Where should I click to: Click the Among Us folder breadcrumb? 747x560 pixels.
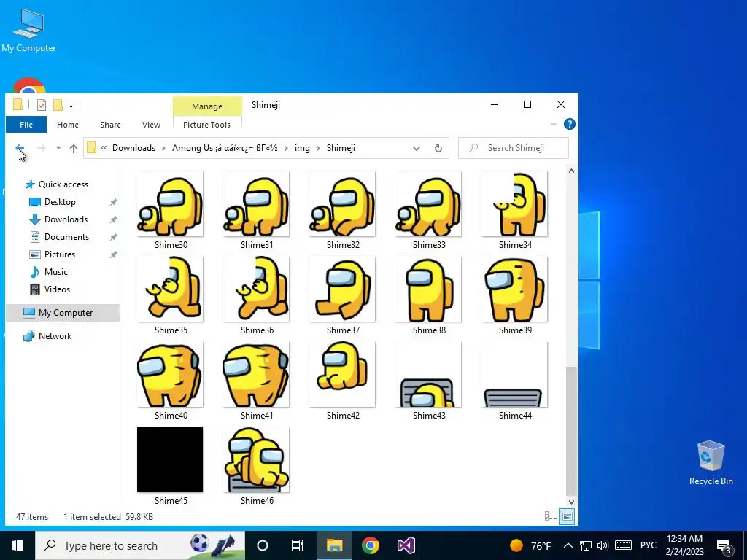(225, 148)
